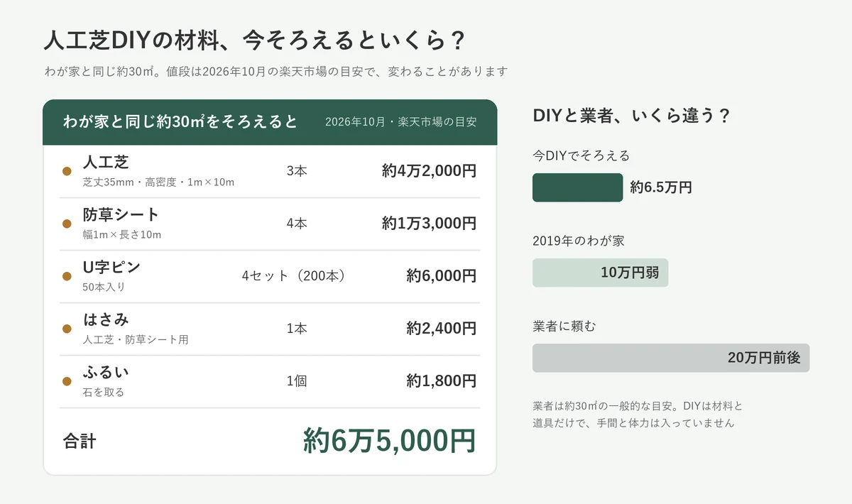Screen dimensions: 852x504
Task: Click the brown bullet beside はさみ
Action: pos(67,329)
